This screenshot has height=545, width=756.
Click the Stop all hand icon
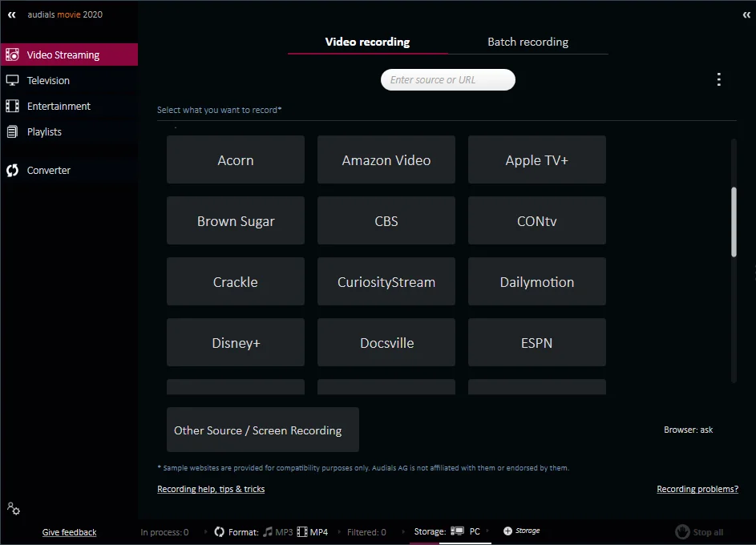pos(682,531)
